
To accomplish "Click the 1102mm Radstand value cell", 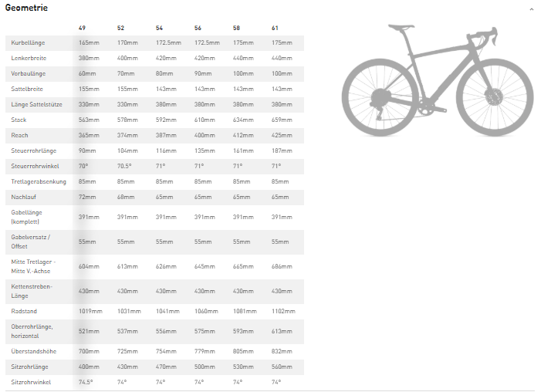I will point(284,312).
